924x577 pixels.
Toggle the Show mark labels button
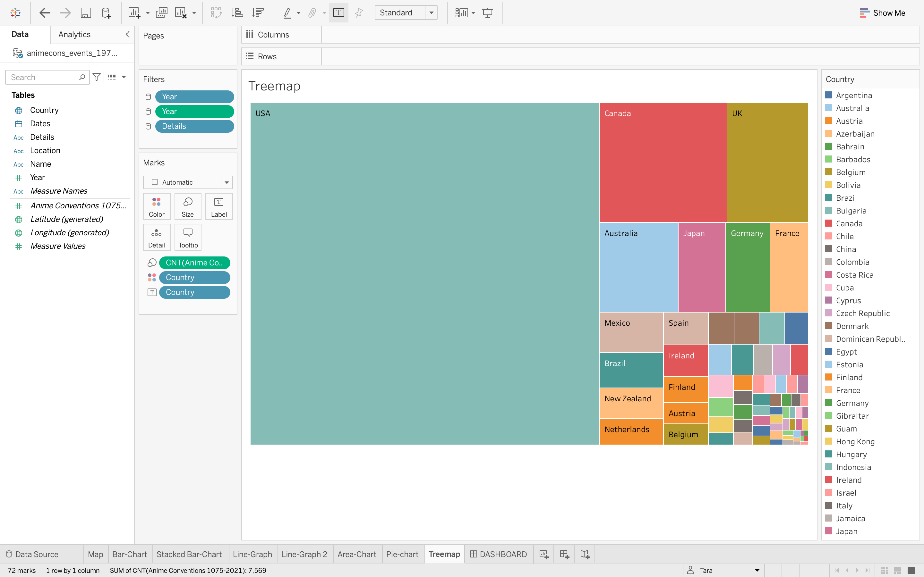click(x=338, y=13)
